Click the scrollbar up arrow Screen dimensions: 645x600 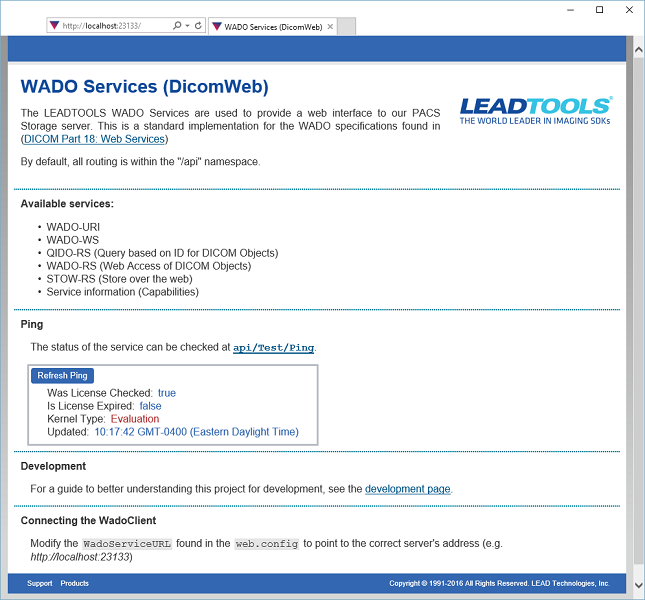[638, 50]
